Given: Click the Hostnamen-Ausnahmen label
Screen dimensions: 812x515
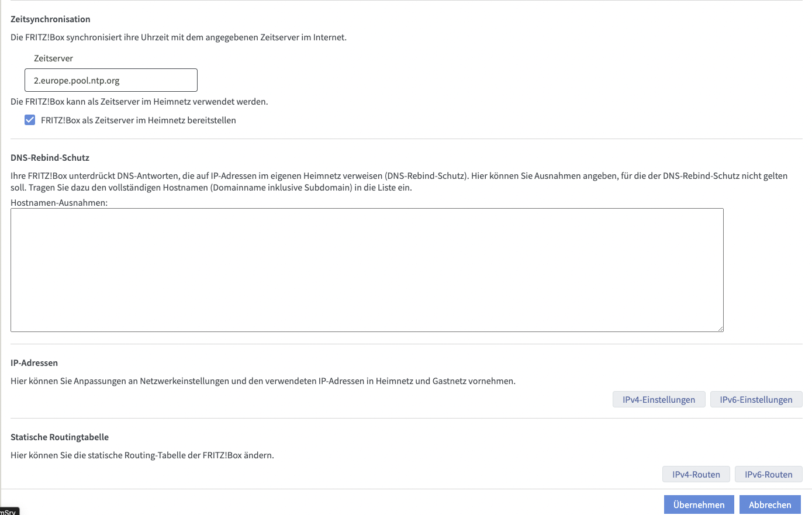Looking at the screenshot, I should click(x=58, y=202).
